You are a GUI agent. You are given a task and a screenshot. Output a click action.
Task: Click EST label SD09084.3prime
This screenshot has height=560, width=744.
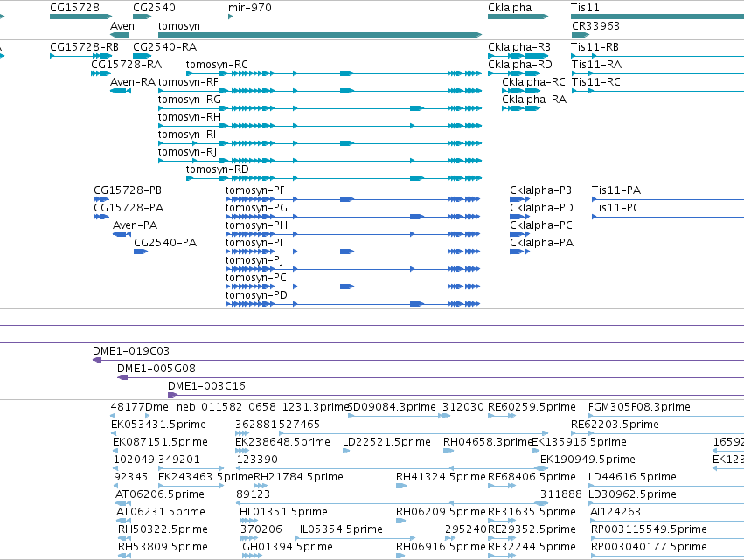(x=392, y=407)
